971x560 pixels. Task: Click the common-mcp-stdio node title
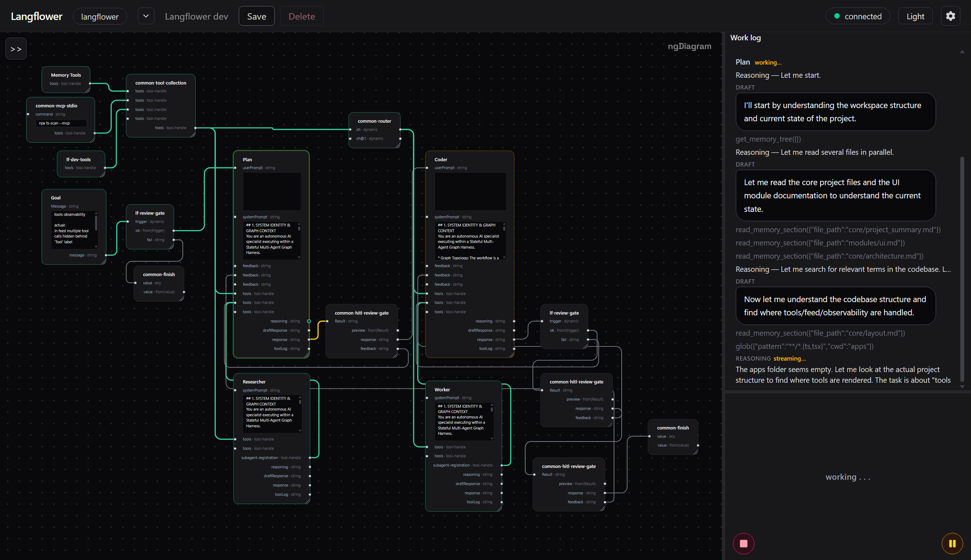tap(56, 105)
